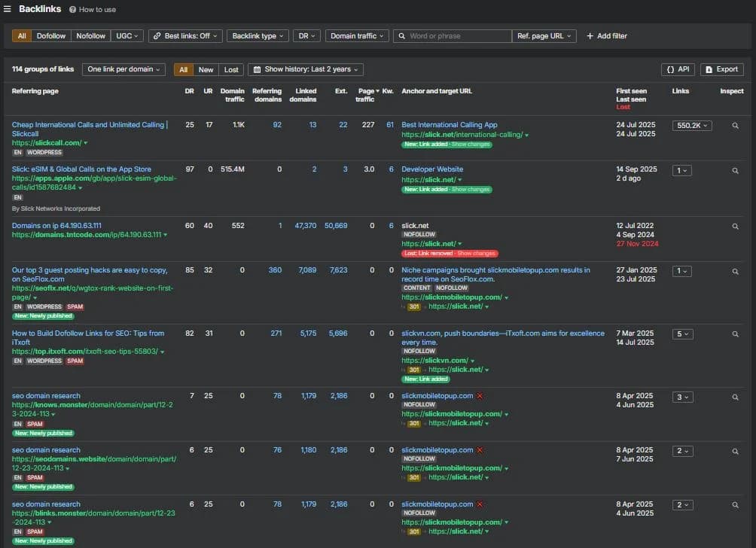Inspect the seoflx.net backlink row
The width and height of the screenshot is (756, 548).
(x=735, y=272)
